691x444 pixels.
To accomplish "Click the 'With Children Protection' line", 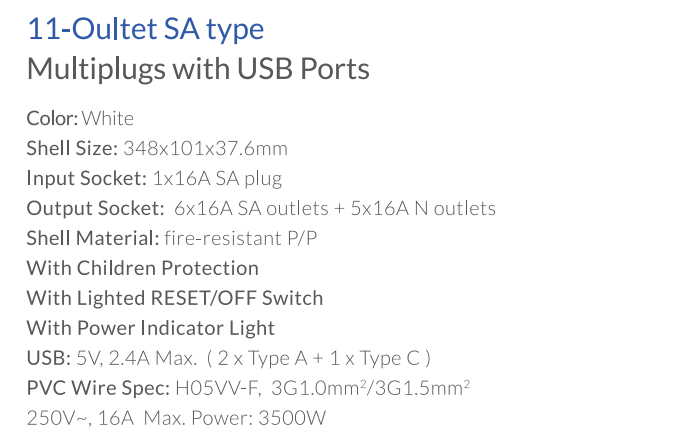I will click(142, 268).
